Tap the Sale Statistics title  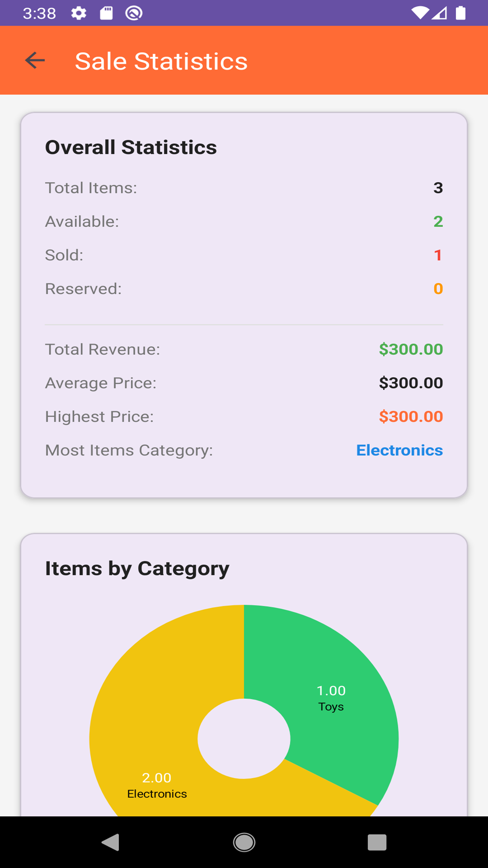pos(161,61)
